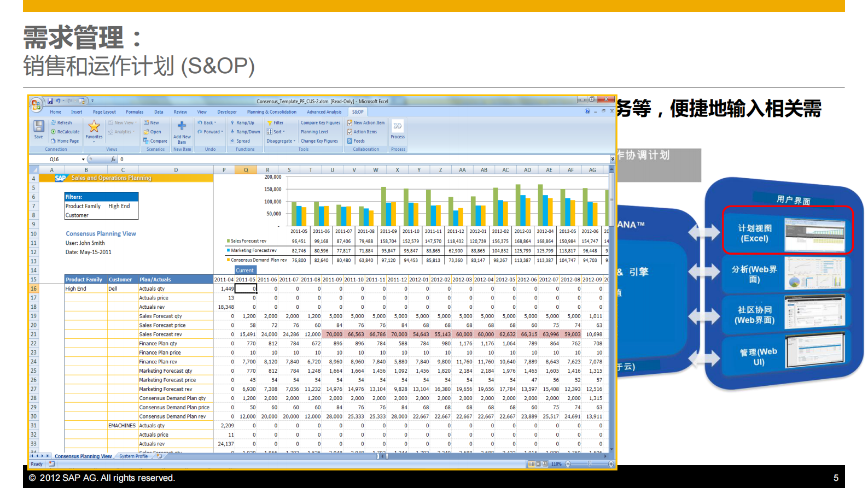
Task: Open the Forward redo dropdown
Action: (x=210, y=132)
